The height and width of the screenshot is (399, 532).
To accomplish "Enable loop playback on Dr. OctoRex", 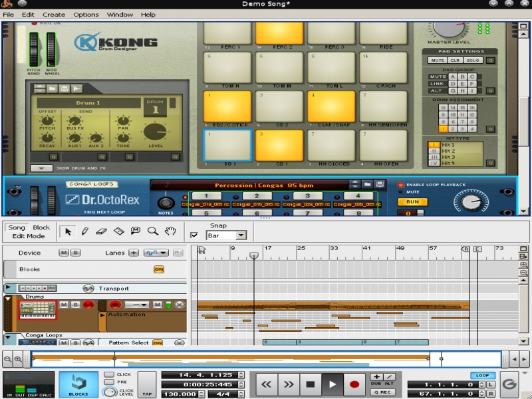I will (401, 185).
